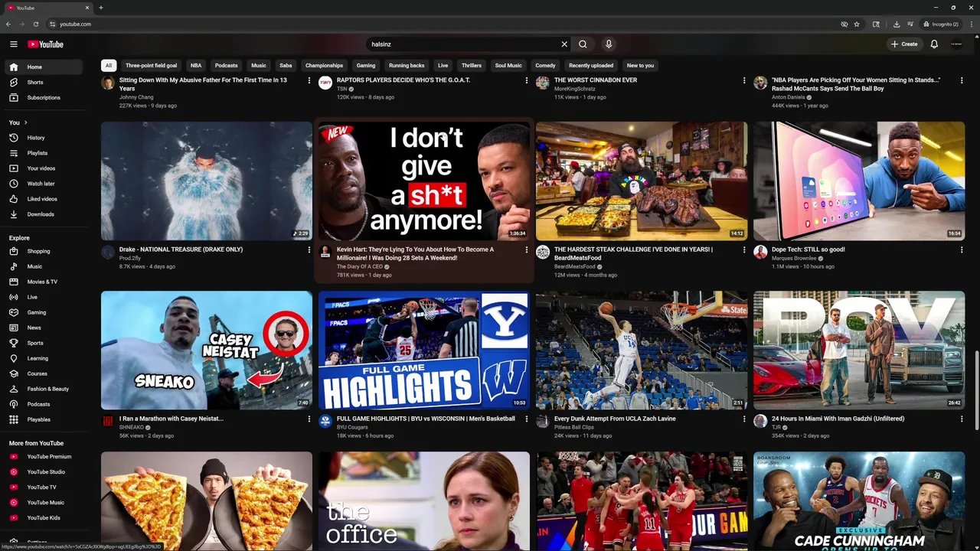The width and height of the screenshot is (980, 551).
Task: Click the YouTube logo
Action: pyautogui.click(x=46, y=44)
